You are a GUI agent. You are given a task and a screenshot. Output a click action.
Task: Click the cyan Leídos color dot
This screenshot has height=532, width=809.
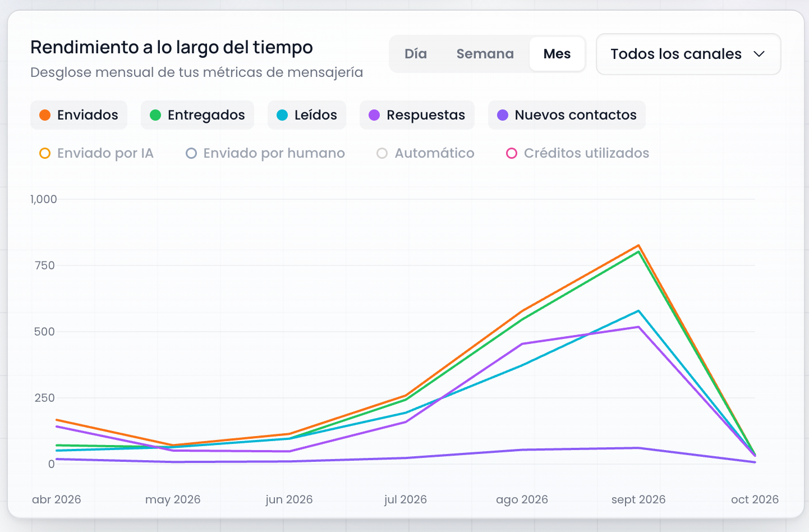282,115
